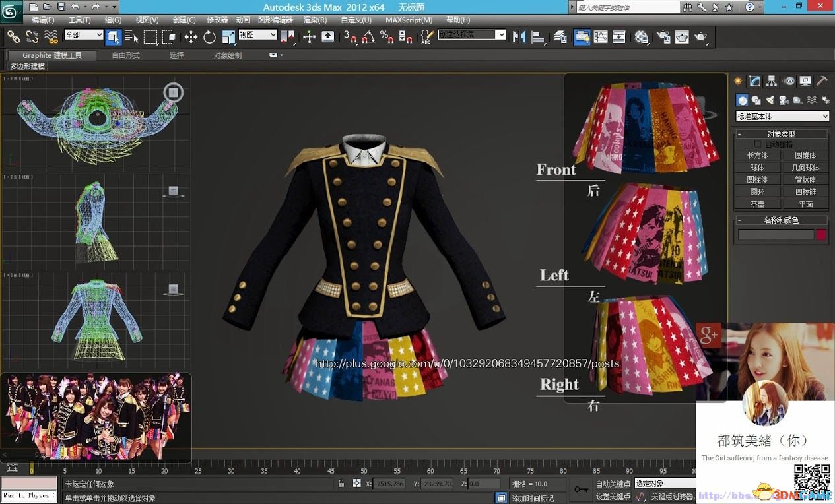The image size is (835, 504).
Task: Select the Geometry category icon
Action: (743, 100)
